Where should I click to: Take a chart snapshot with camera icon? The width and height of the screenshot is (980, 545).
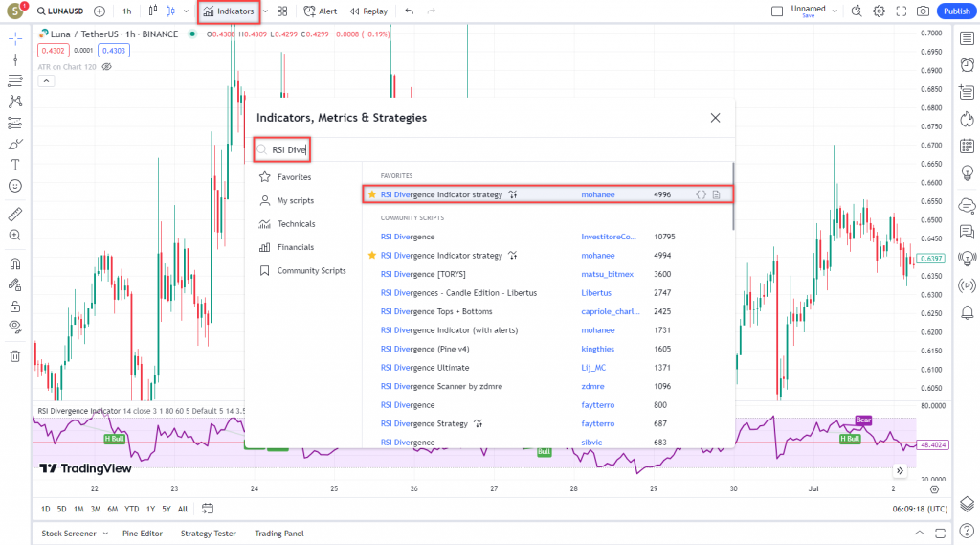point(923,11)
